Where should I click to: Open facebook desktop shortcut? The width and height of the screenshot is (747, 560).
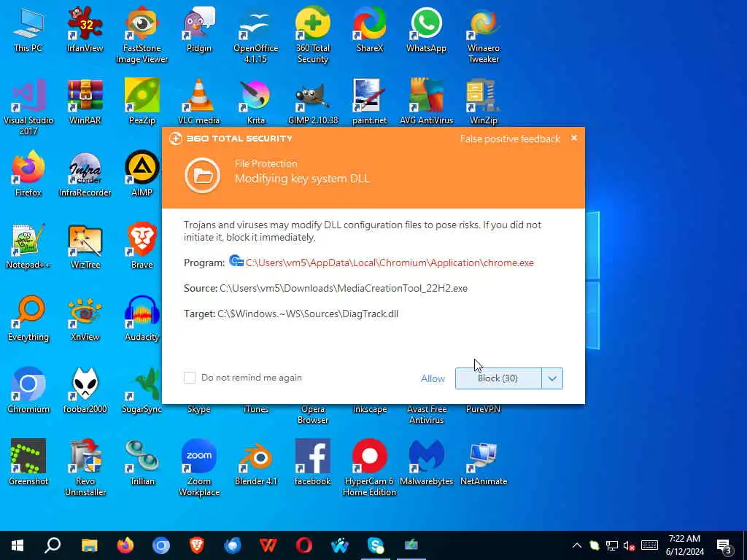(x=312, y=463)
